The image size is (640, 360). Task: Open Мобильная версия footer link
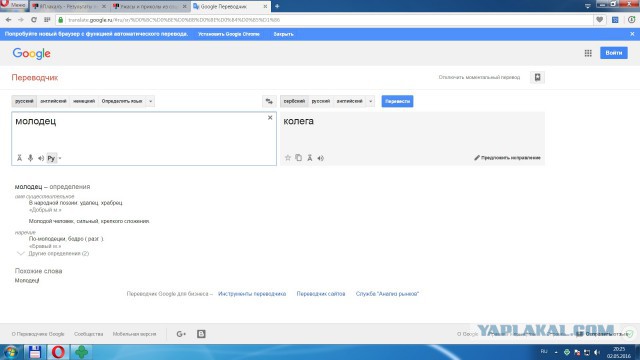[134, 334]
